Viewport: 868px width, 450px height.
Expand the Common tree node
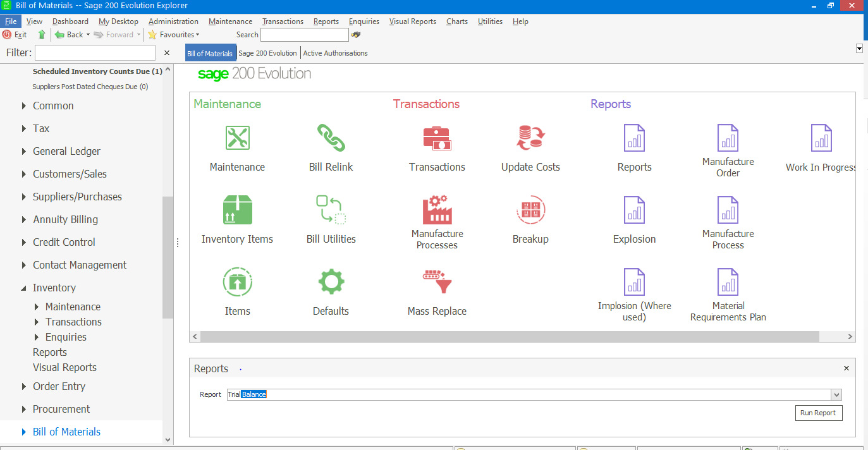point(24,106)
